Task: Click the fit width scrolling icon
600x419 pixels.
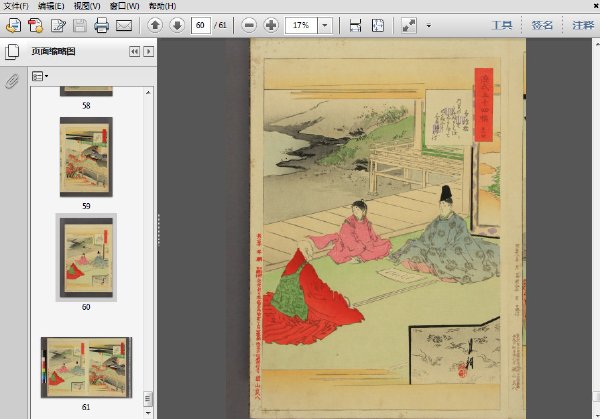Action: coord(355,26)
